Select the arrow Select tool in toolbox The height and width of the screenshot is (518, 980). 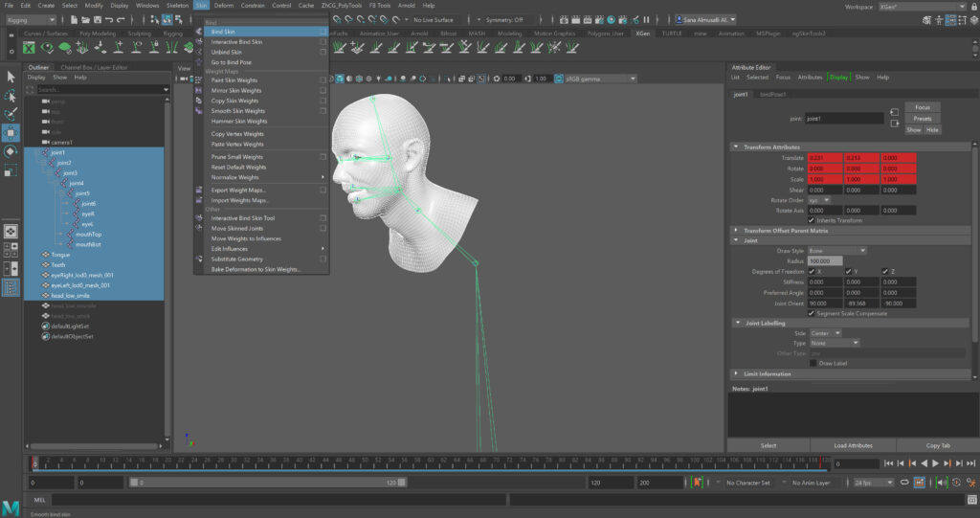click(11, 78)
